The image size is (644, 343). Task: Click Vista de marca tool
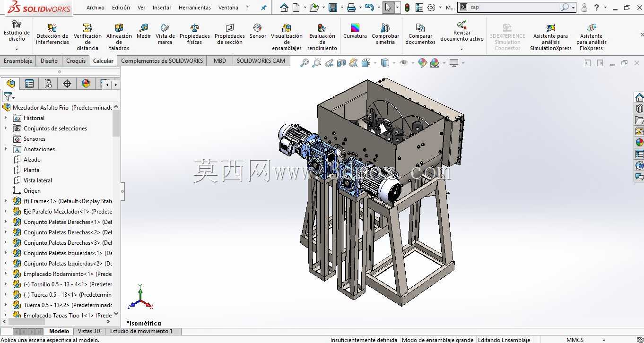tap(165, 34)
